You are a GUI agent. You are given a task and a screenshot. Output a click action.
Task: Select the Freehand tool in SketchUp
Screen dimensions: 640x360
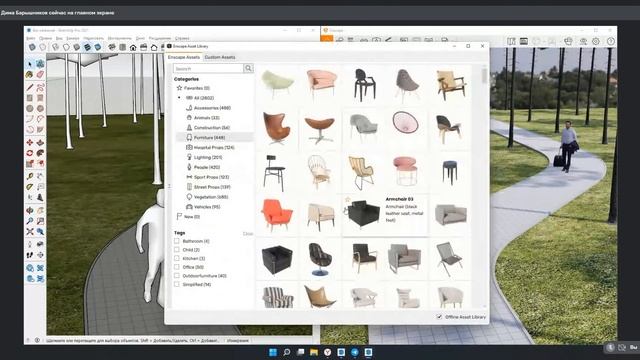pos(40,87)
